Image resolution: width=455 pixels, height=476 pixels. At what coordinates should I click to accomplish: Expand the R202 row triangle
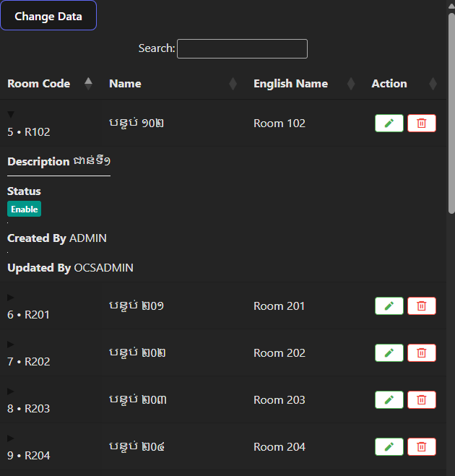tap(11, 345)
